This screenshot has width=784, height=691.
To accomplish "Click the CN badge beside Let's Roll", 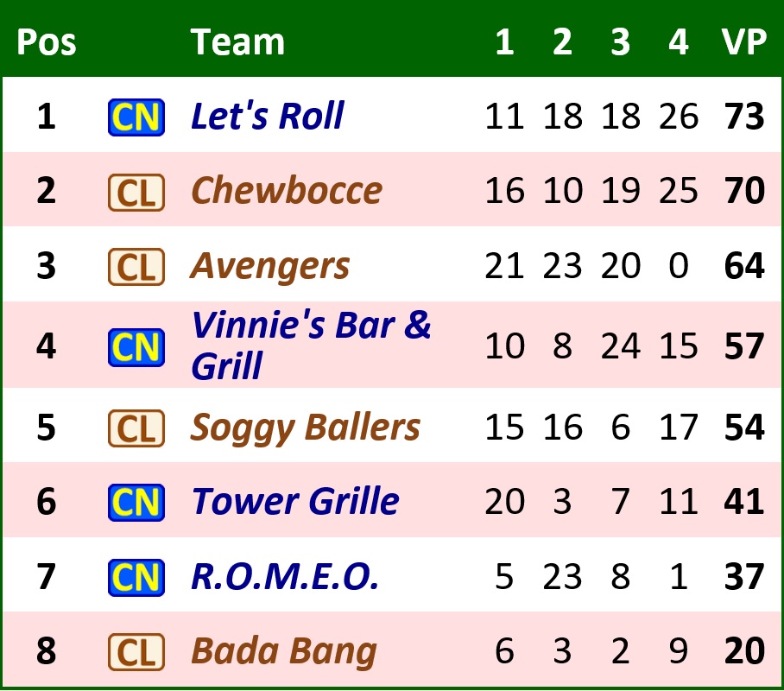I will (136, 117).
